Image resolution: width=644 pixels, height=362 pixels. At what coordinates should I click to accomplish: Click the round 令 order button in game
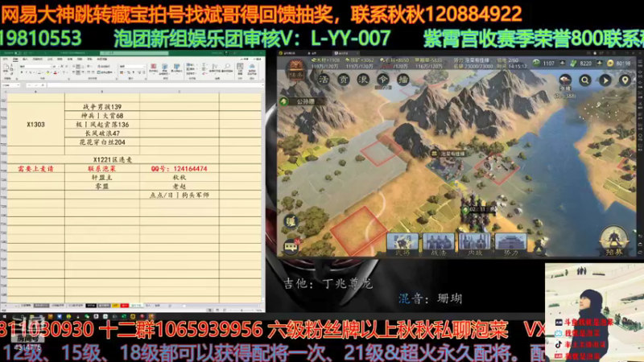[x=383, y=80]
